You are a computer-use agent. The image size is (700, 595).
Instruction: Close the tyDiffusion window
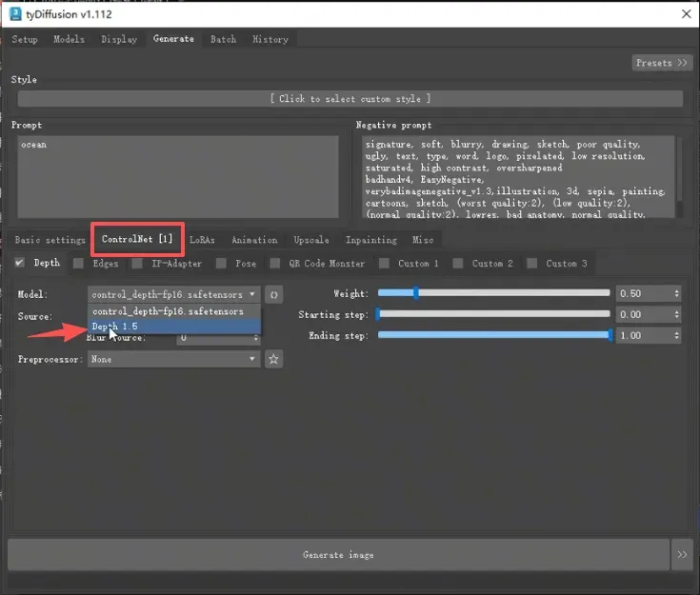[686, 14]
